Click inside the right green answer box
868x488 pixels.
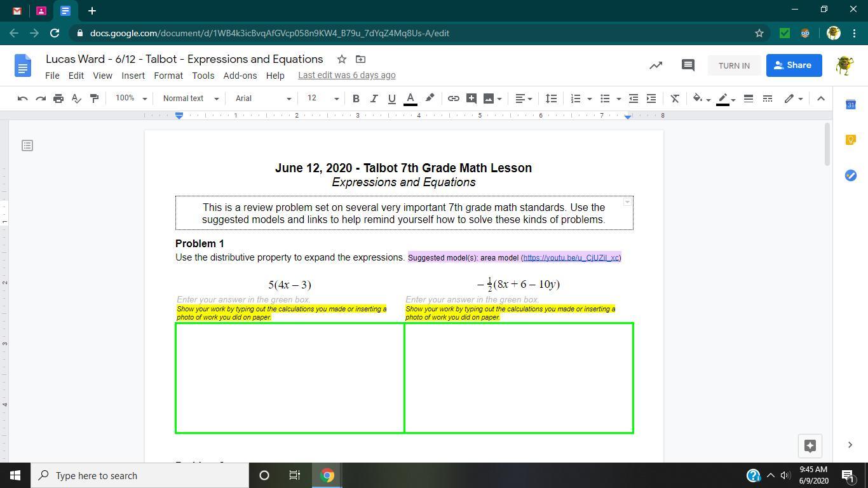(519, 378)
